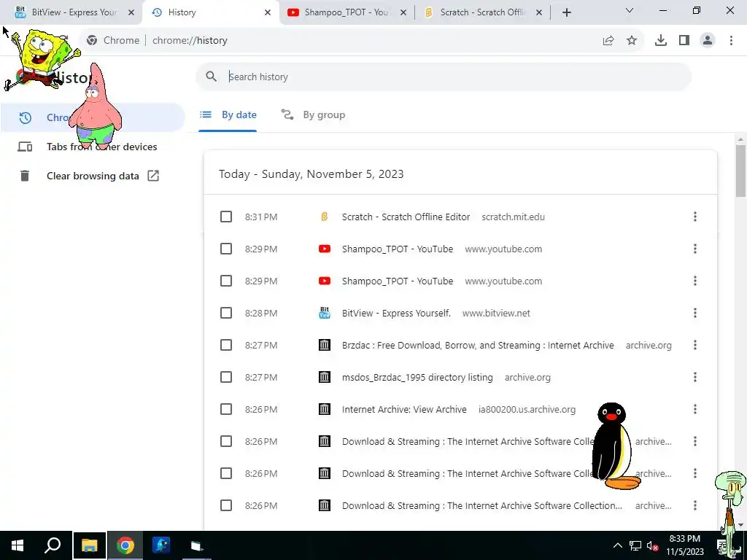Open the profile avatar icon

[x=708, y=41]
